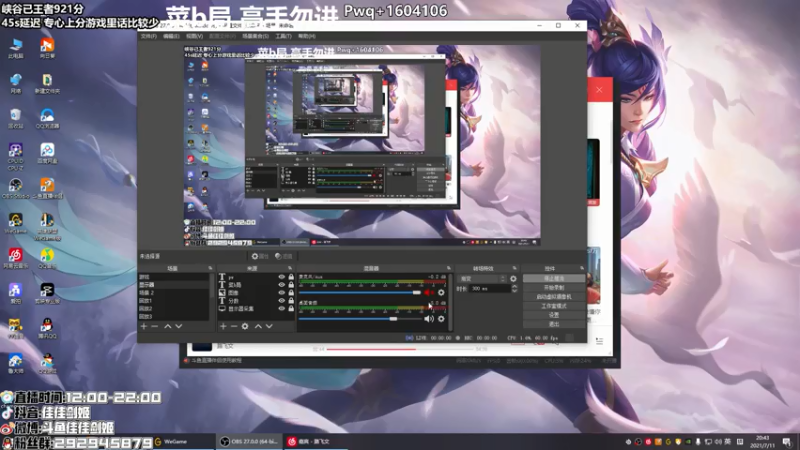Pop out the Controls dock panel

(x=582, y=268)
